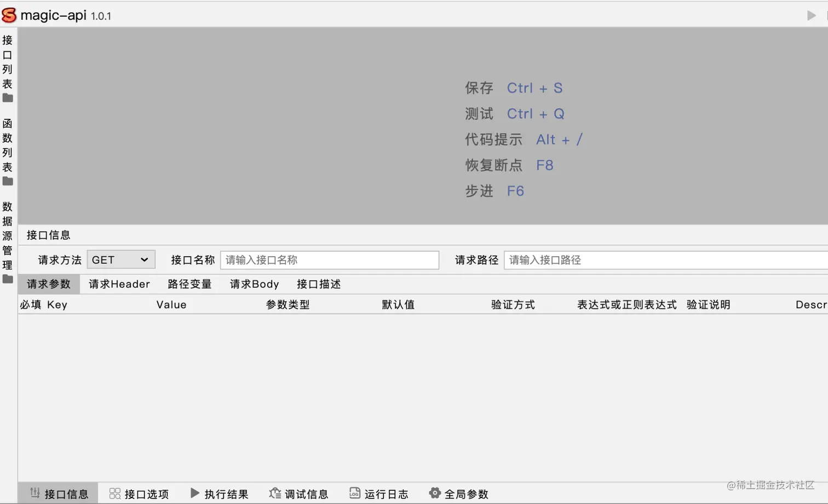Open the 运行日志 panel
This screenshot has height=504, width=828.
[379, 494]
